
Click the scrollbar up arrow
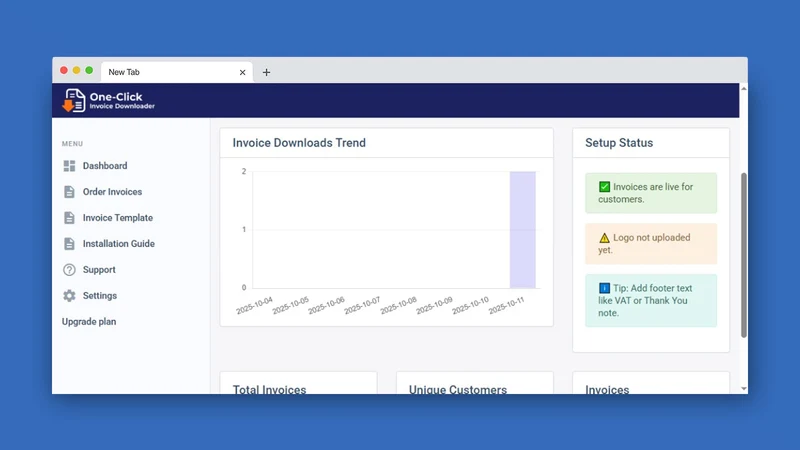744,89
